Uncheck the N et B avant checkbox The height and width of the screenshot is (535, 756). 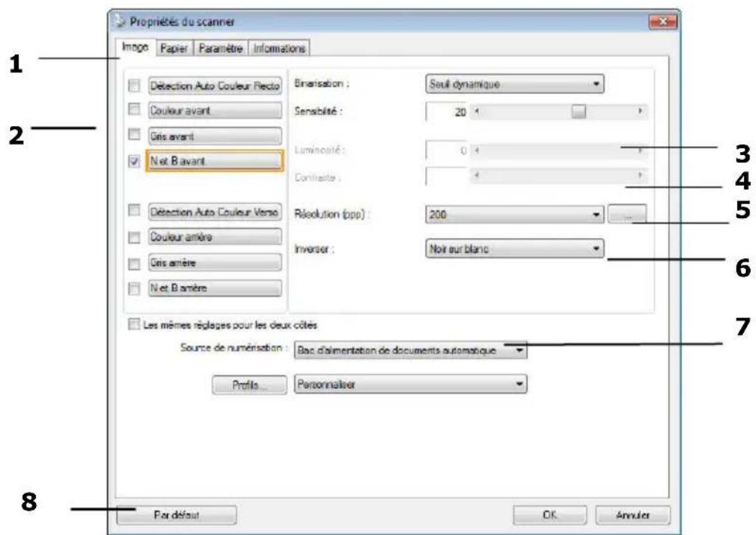(x=134, y=161)
